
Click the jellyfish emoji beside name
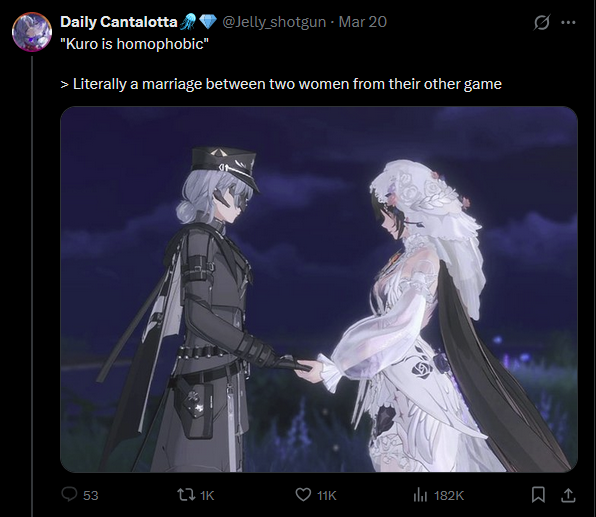coord(188,22)
